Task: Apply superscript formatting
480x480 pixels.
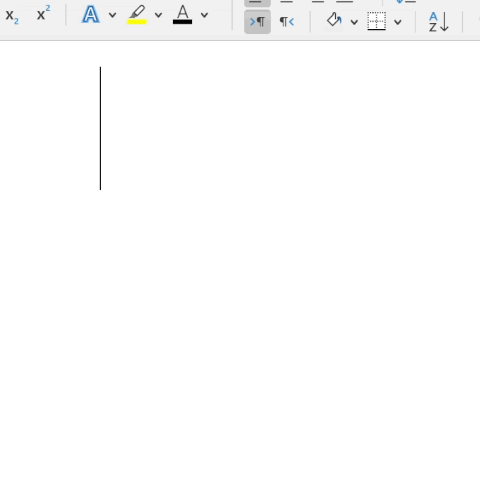Action: click(x=43, y=14)
